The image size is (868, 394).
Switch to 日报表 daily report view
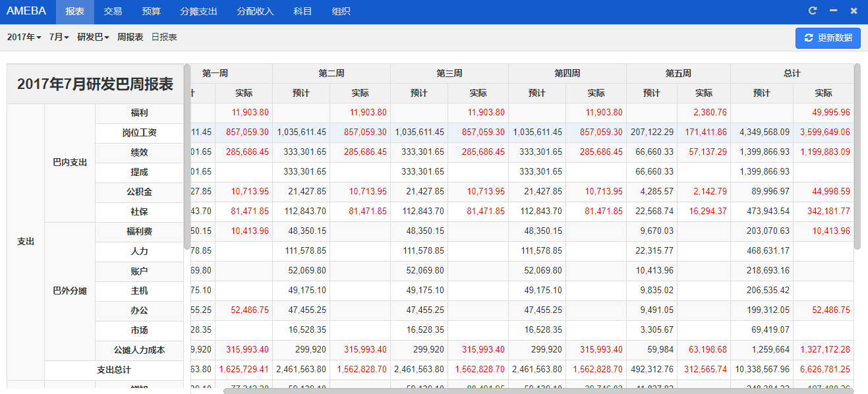(164, 38)
